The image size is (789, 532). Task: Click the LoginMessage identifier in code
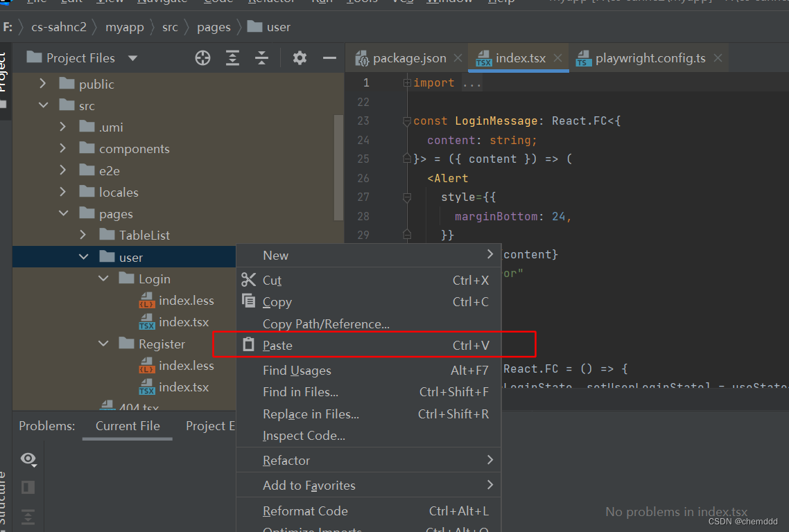[x=496, y=121]
